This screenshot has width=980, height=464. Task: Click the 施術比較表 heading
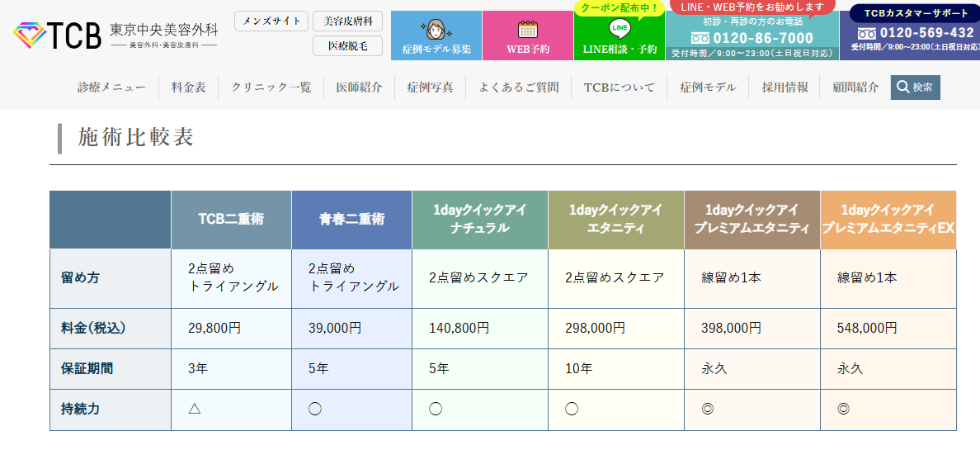tap(136, 138)
